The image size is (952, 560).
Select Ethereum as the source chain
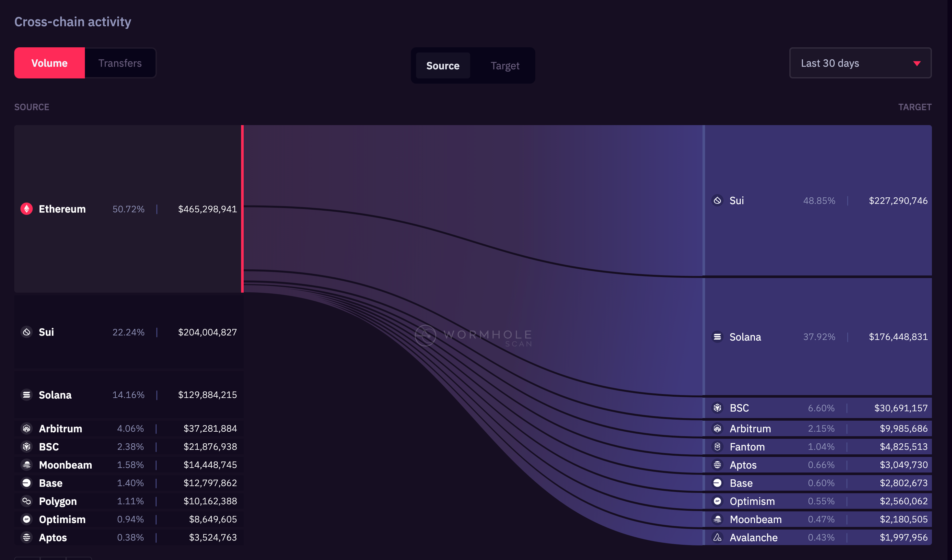(128, 209)
